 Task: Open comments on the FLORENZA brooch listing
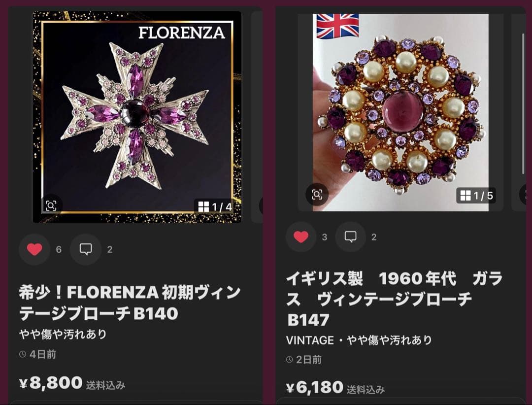coord(86,249)
